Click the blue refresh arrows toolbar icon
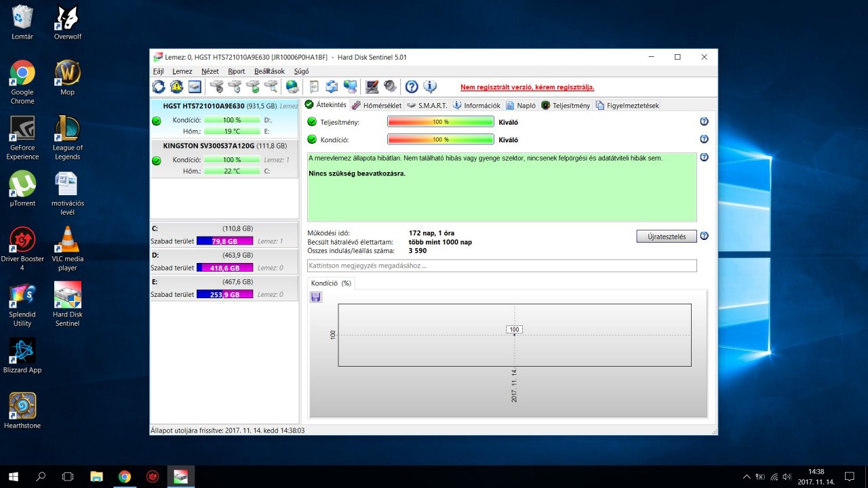868x488 pixels. (159, 86)
